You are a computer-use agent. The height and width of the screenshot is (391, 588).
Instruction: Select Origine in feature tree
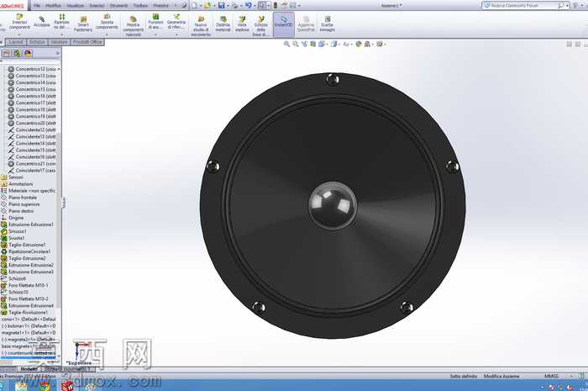coord(13,218)
